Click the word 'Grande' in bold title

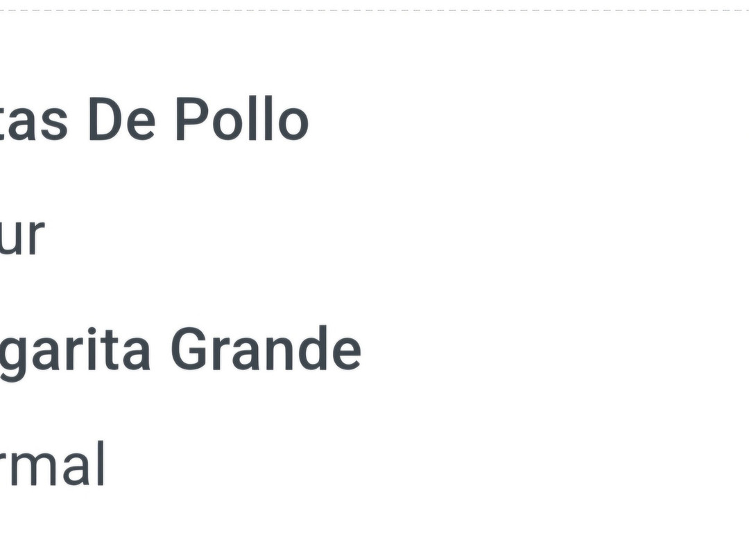(266, 349)
